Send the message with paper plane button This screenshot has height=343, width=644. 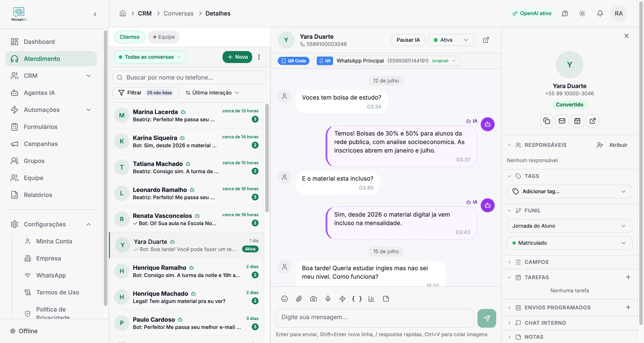click(x=486, y=318)
